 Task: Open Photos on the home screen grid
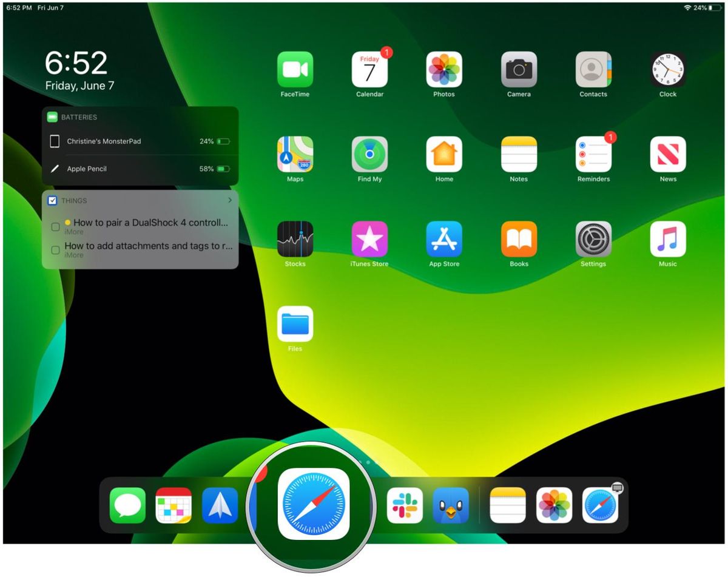coord(444,70)
